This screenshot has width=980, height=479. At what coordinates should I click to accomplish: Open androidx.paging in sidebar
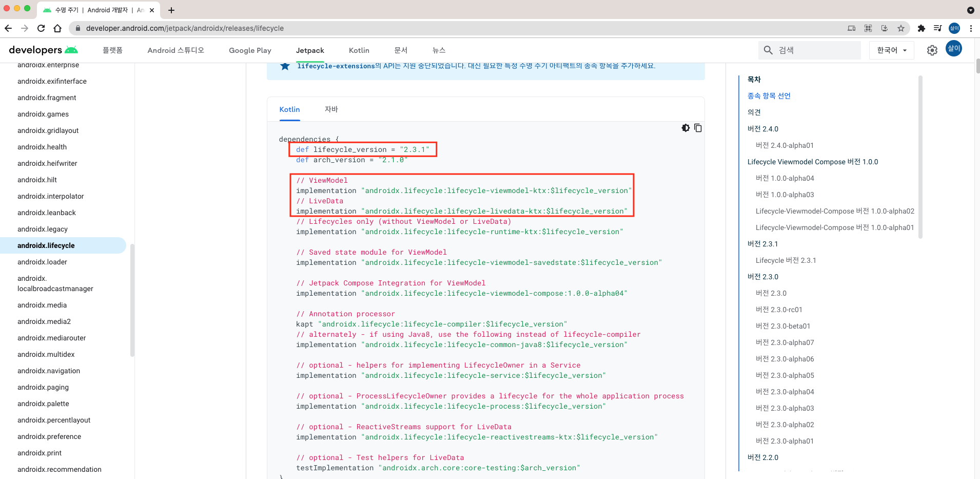tap(43, 387)
